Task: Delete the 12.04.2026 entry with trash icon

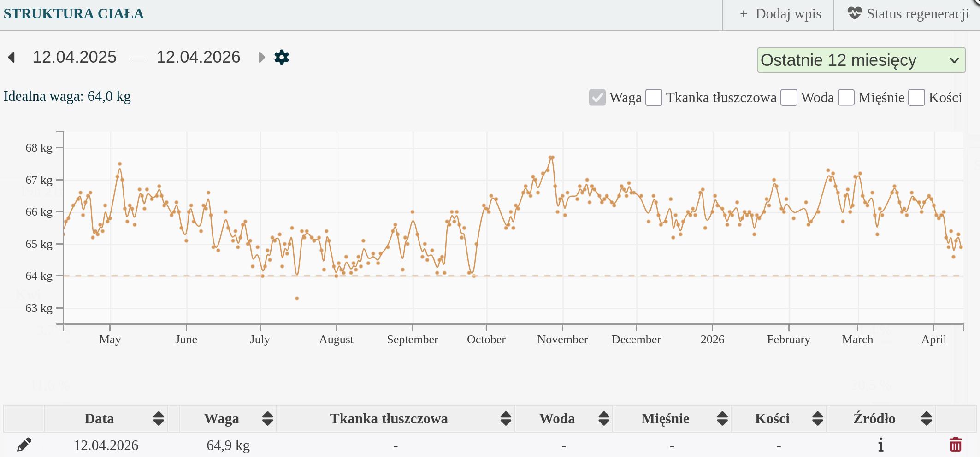Action: pyautogui.click(x=956, y=445)
